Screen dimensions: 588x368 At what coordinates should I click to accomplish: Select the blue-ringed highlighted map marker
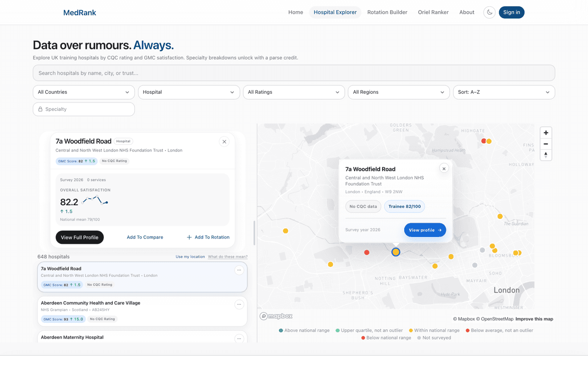[x=396, y=252]
